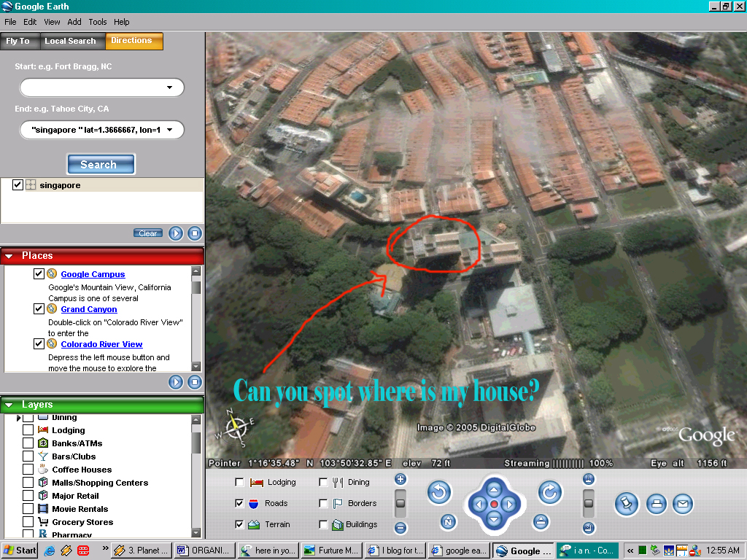Click the Banks/ATMs layer icon

43,443
